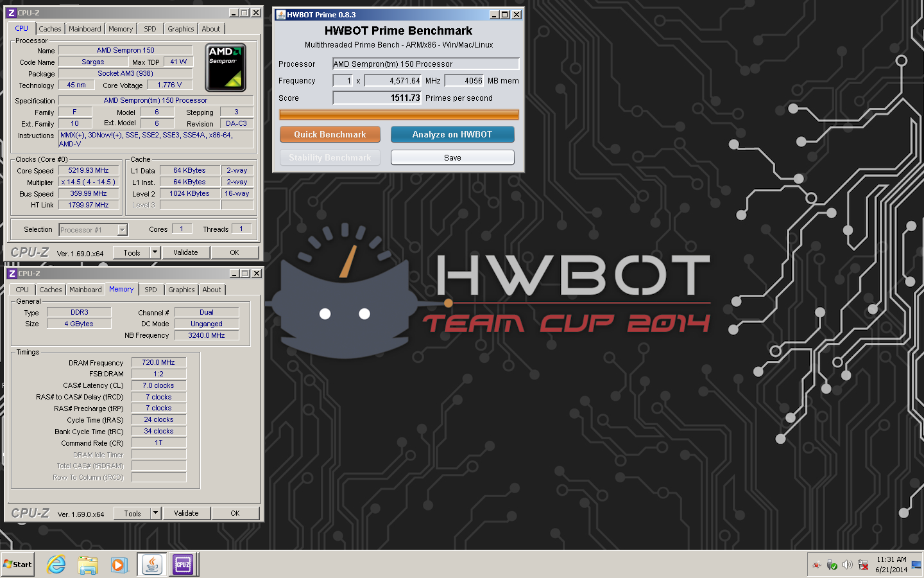The image size is (924, 578).
Task: Switch to the CPU-Z taskbar item
Action: click(183, 565)
